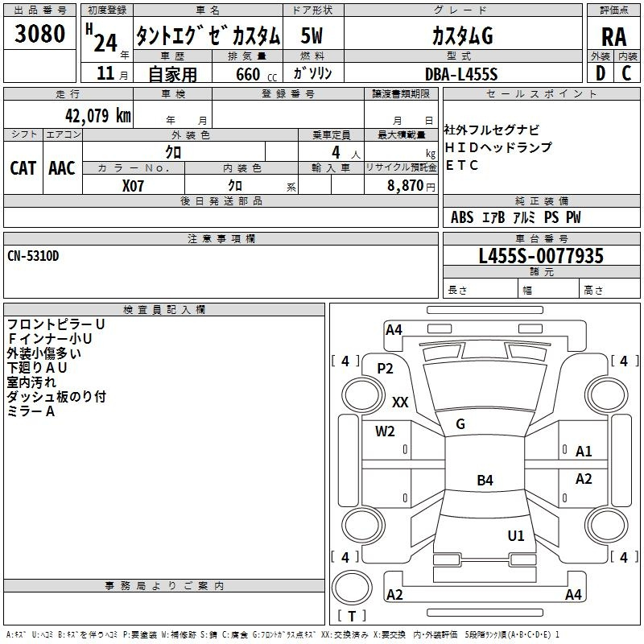Select inspector note 外装小傷多い
This screenshot has width=644, height=644.
[x=44, y=353]
